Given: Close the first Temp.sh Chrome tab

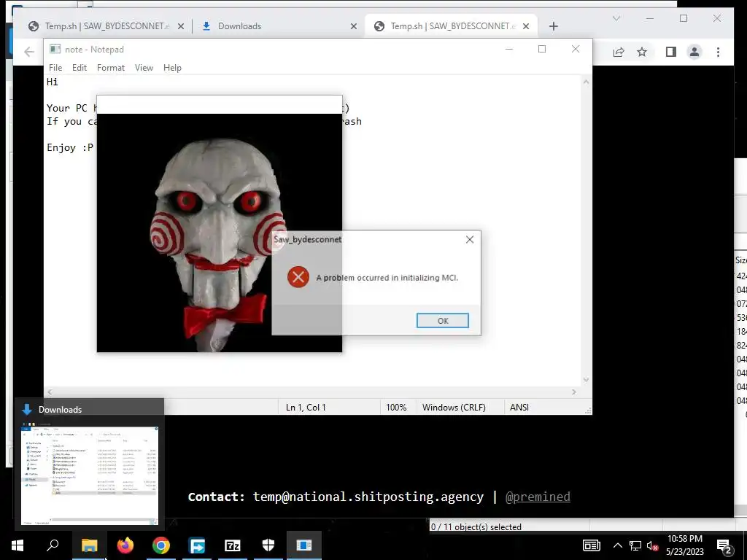Looking at the screenshot, I should (181, 26).
